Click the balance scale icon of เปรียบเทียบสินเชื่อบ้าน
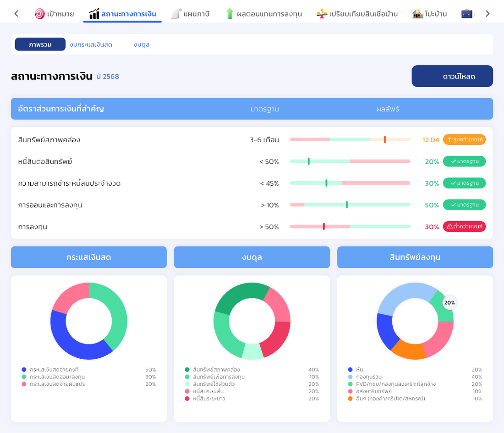Screen dimensions: 504x433 point(322,14)
